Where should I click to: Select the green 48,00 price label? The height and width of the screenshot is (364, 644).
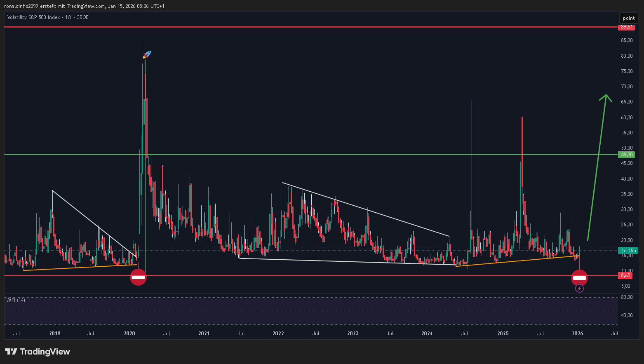tap(626, 155)
